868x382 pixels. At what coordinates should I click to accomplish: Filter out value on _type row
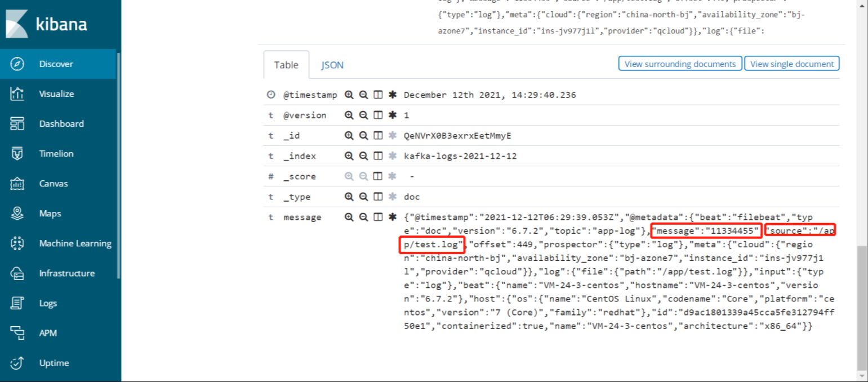click(x=364, y=197)
